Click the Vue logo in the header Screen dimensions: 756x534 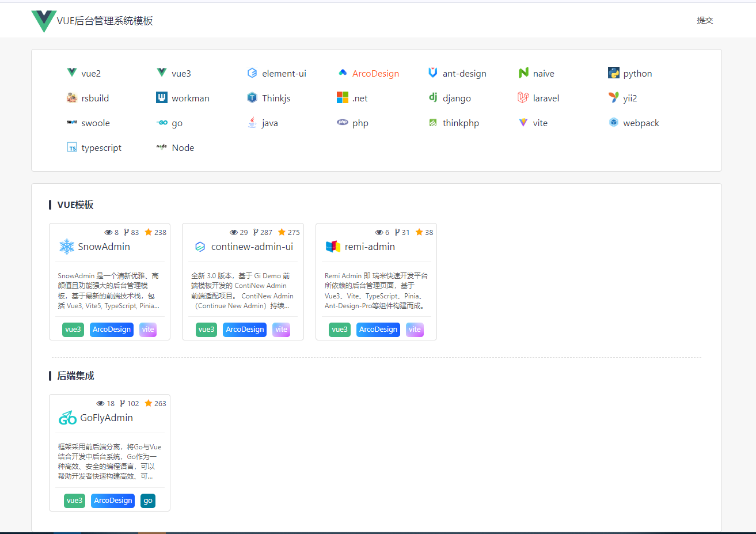pos(44,21)
